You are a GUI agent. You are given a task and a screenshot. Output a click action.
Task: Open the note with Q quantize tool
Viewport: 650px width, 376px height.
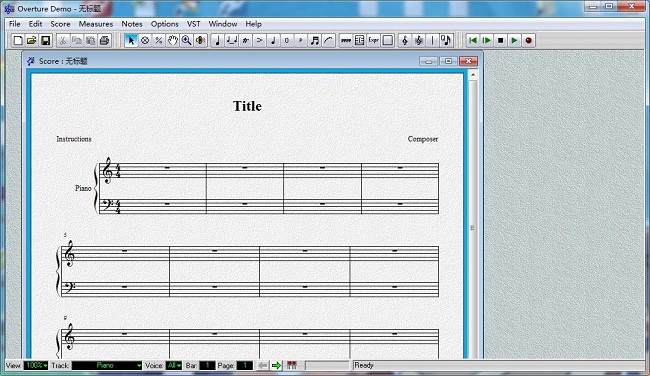pyautogui.click(x=446, y=41)
